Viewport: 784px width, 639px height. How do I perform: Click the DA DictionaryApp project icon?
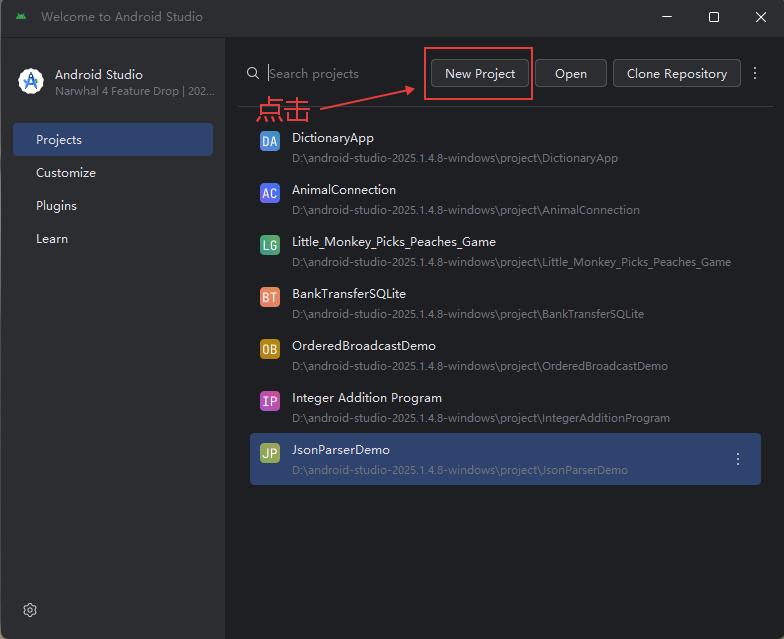click(270, 141)
